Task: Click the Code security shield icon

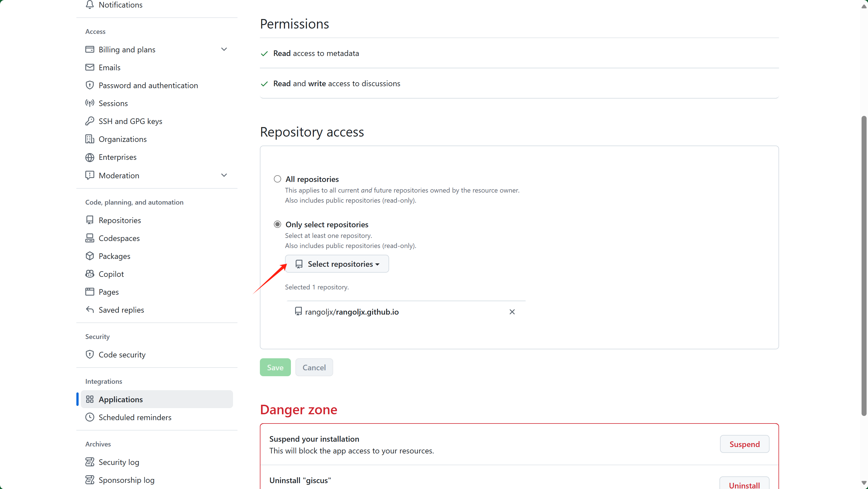Action: tap(90, 354)
